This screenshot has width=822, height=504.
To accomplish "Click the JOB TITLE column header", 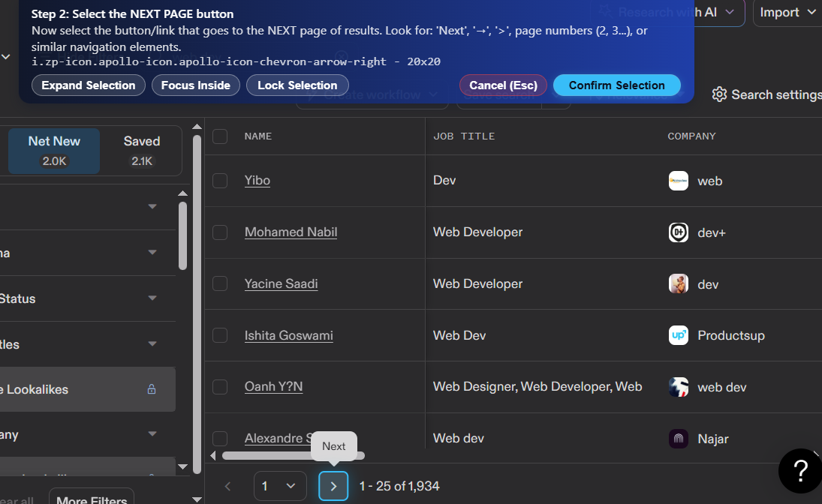I will (464, 136).
